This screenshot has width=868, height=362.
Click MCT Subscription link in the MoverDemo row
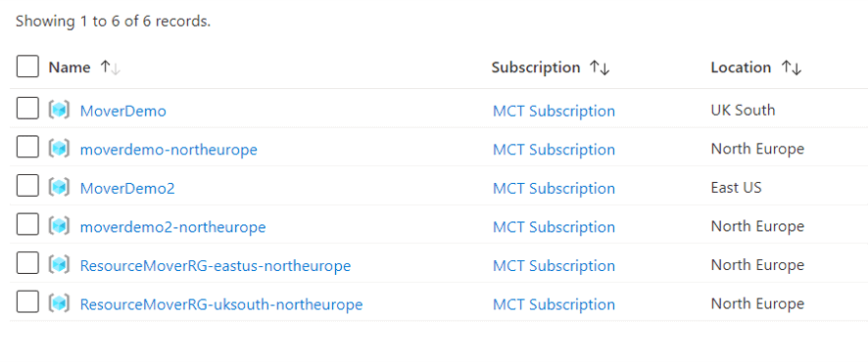[x=554, y=112]
